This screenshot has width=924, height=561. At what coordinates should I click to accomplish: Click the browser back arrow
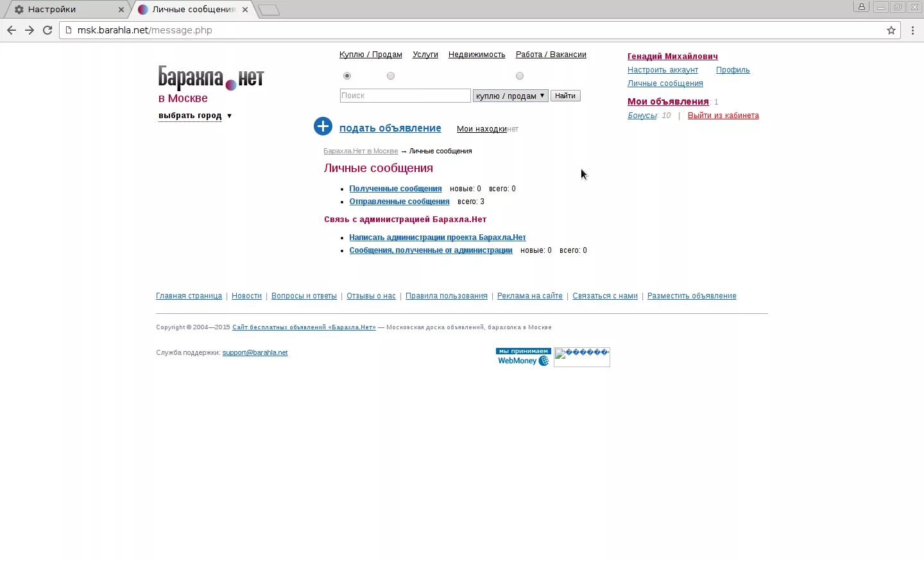click(x=12, y=30)
